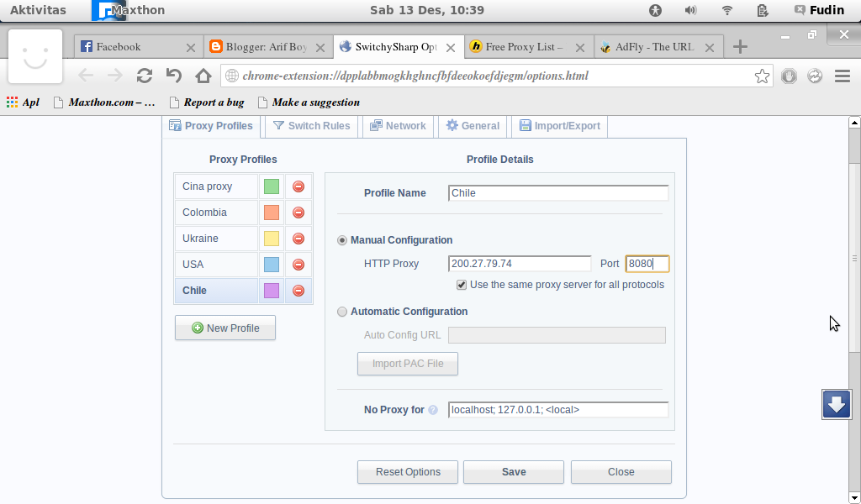The width and height of the screenshot is (861, 504).
Task: Open the Wi-Fi network indicator
Action: [727, 10]
